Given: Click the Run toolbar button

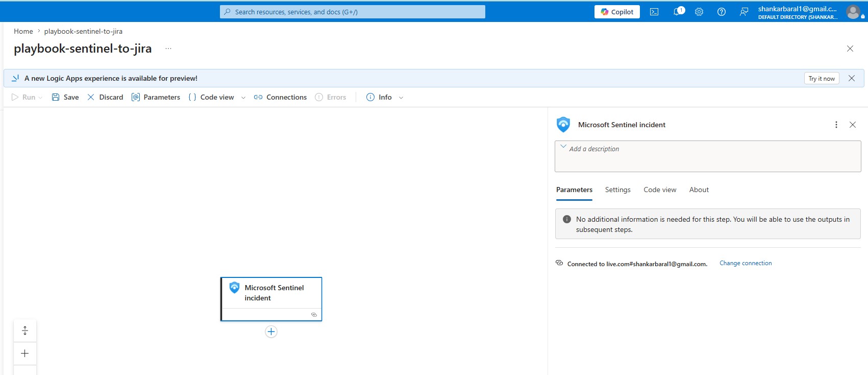Looking at the screenshot, I should tap(23, 97).
